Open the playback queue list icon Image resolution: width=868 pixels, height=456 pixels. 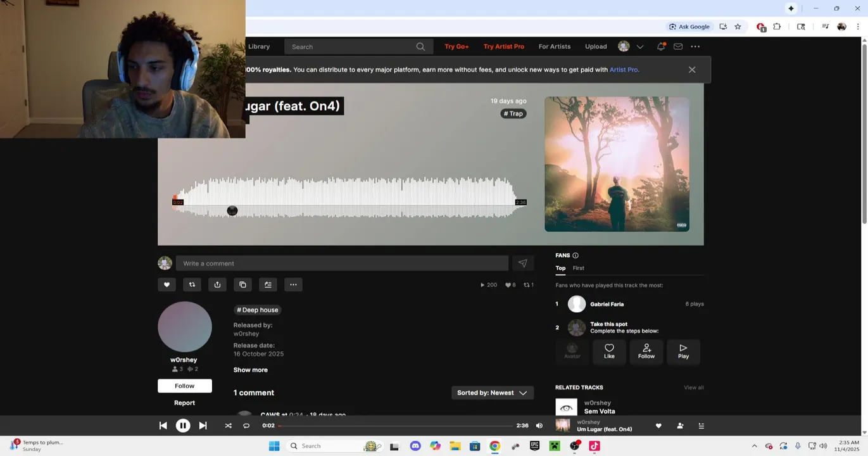click(x=701, y=426)
